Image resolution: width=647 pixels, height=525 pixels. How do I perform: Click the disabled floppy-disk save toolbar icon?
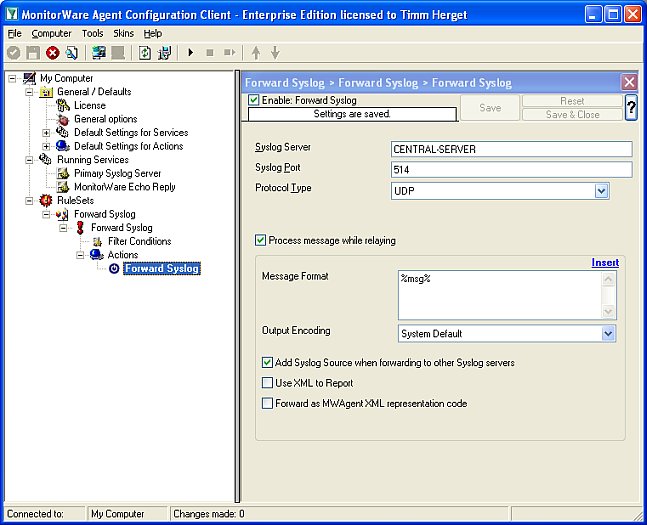(33, 53)
